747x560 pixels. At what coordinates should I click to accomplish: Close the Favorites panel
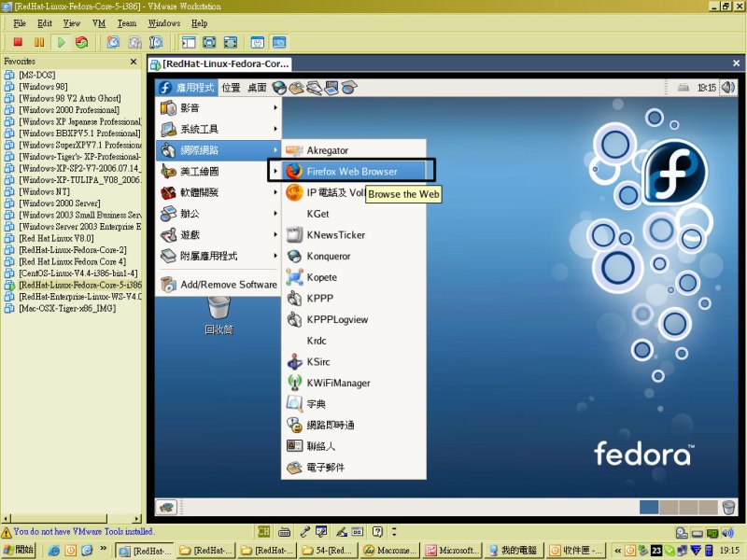[134, 62]
